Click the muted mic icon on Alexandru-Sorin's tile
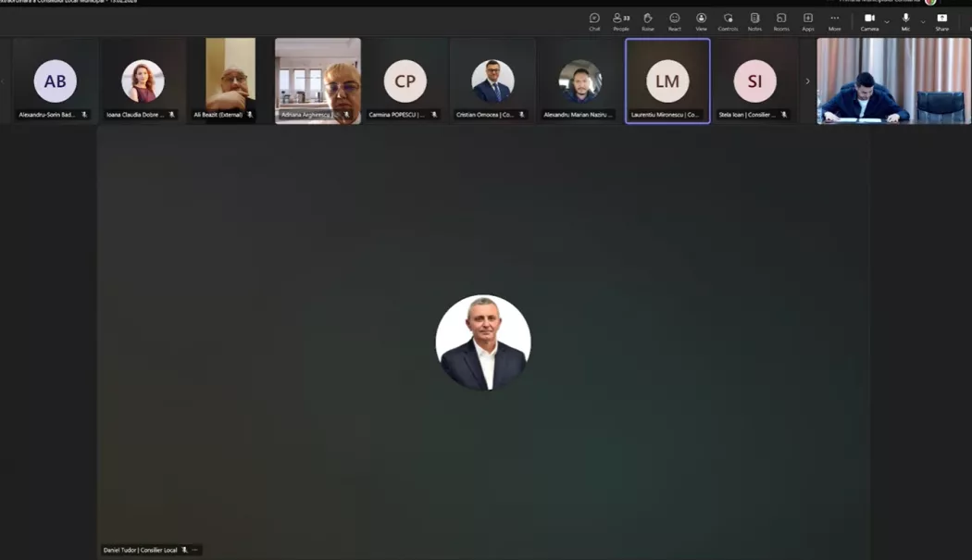 pyautogui.click(x=84, y=115)
